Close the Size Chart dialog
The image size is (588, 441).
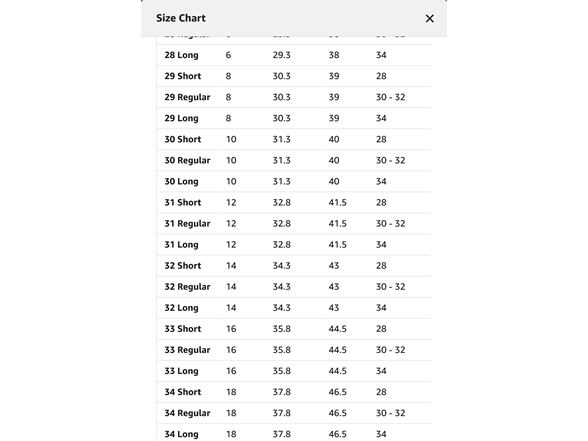point(429,18)
